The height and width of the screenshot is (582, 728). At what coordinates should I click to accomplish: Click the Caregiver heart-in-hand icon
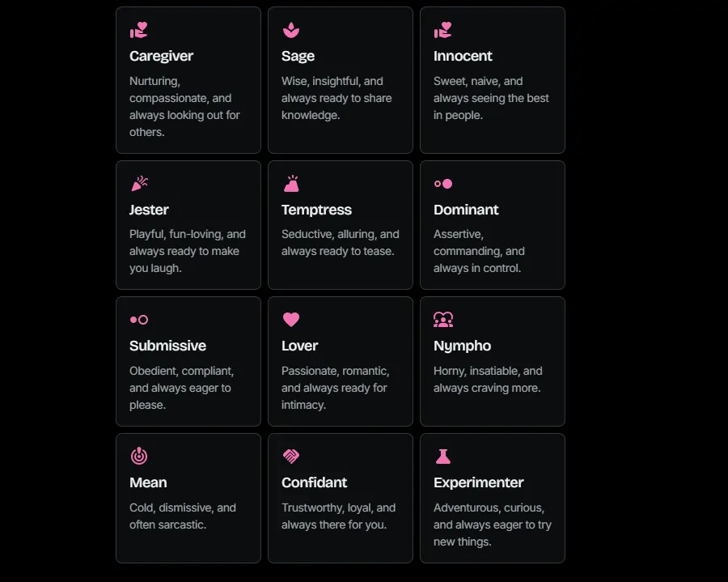tap(138, 29)
